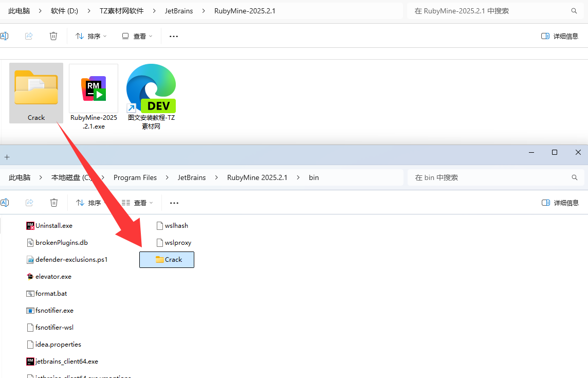588x378 pixels.
Task: Navigate to JetBrains in the top window breadcrumb
Action: [179, 11]
